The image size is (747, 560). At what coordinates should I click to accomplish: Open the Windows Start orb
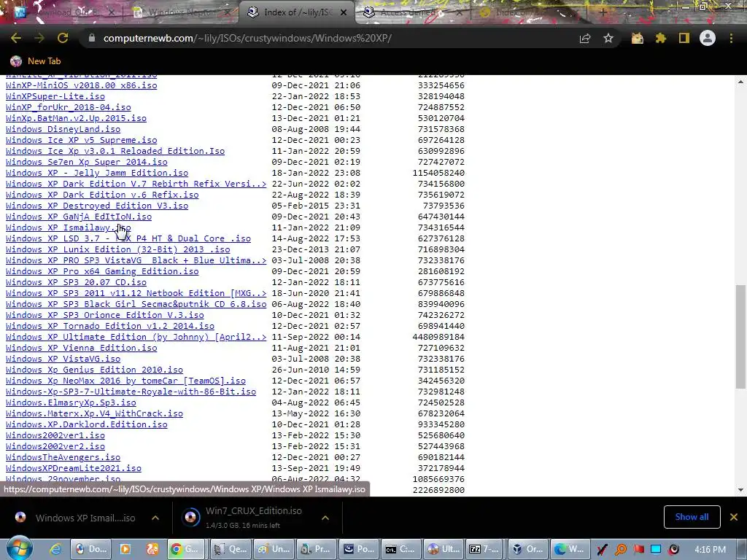click(18, 549)
